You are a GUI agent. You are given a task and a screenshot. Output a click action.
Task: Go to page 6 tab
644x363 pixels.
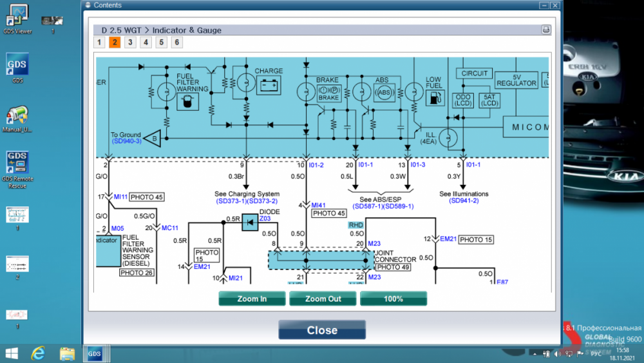176,43
